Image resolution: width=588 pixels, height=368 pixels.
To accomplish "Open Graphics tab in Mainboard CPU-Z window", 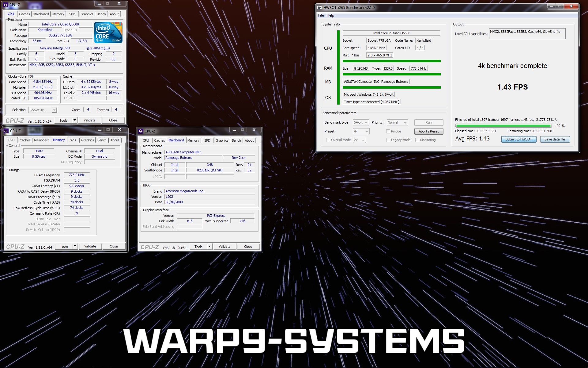I will tap(222, 140).
